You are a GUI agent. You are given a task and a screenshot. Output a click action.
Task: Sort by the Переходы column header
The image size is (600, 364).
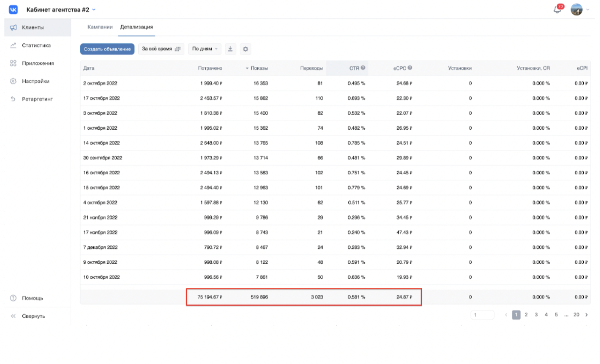tap(311, 68)
